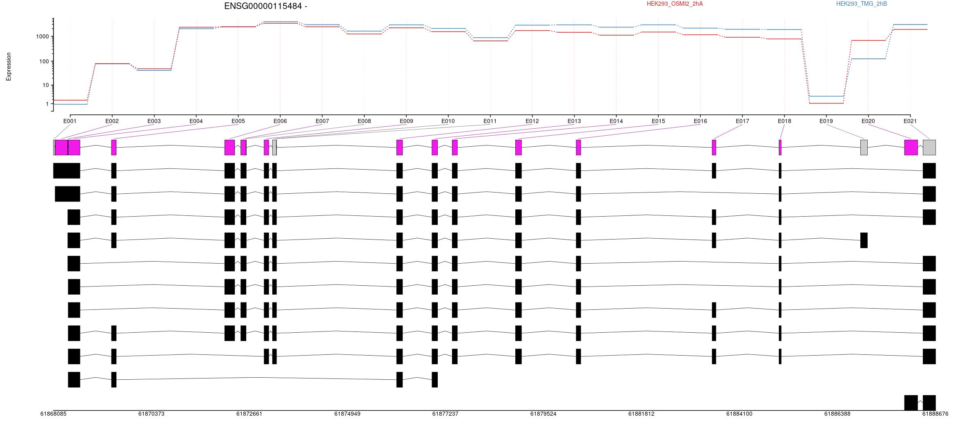Click the E003 exon label
Image resolution: width=980 pixels, height=421 pixels.
coord(154,121)
